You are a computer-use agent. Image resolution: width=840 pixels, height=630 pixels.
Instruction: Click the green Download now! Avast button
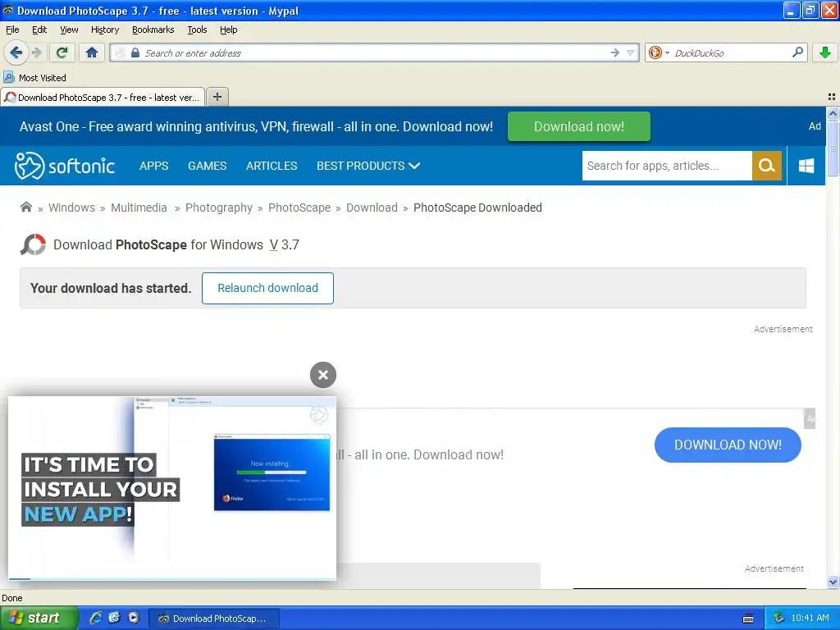click(x=578, y=126)
